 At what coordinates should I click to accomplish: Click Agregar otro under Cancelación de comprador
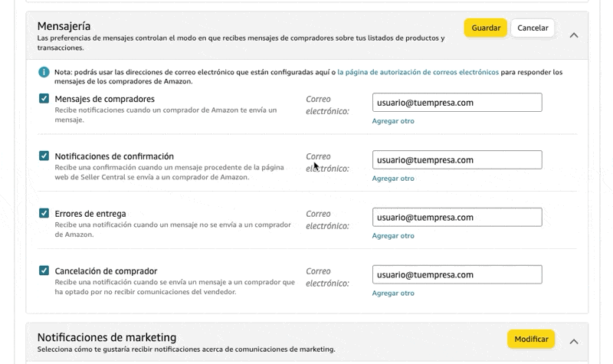(x=393, y=293)
